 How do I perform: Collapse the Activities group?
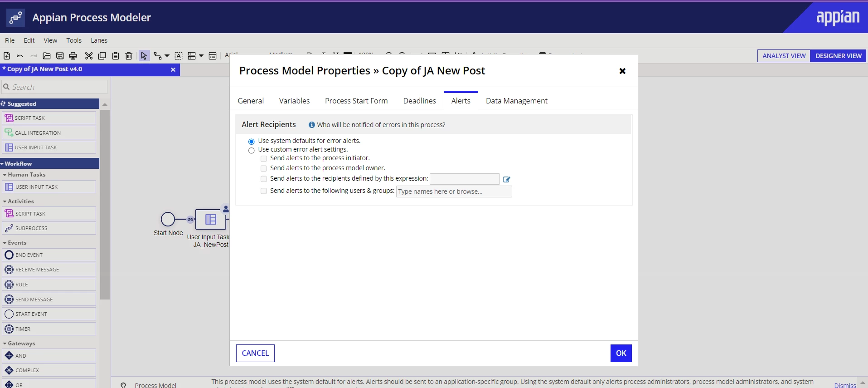(x=5, y=201)
